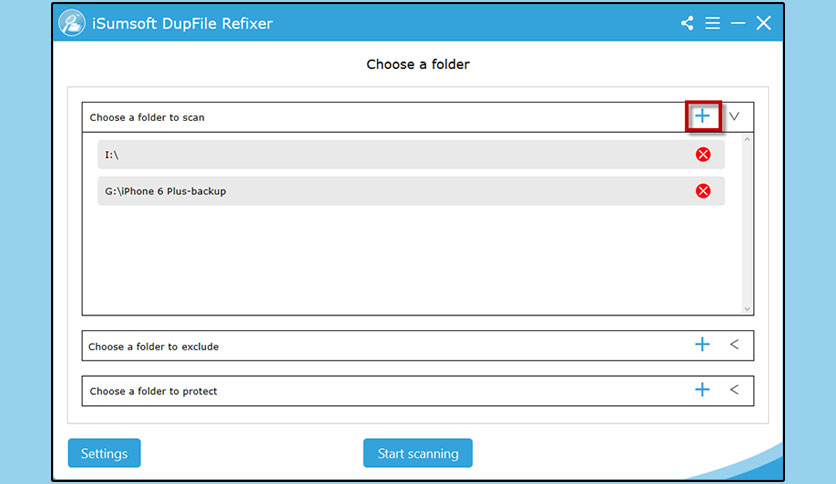Close the DupFile Refixer window
This screenshot has width=836, height=484.
pyautogui.click(x=763, y=23)
